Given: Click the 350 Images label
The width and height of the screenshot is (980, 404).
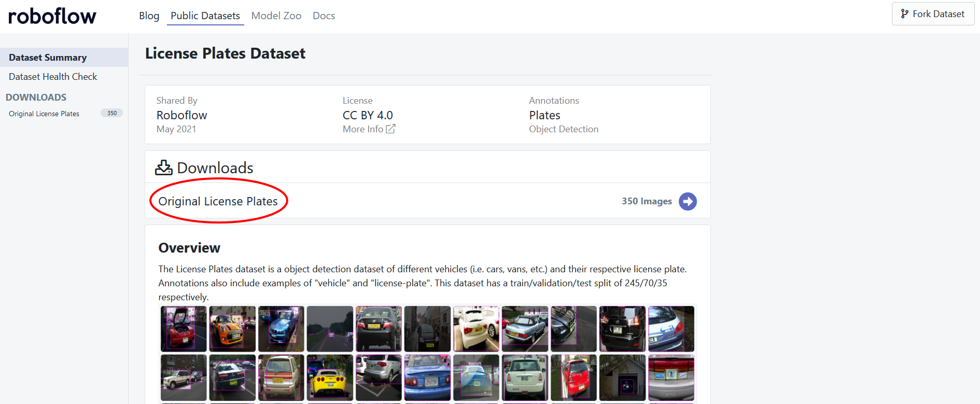Looking at the screenshot, I should pyautogui.click(x=647, y=201).
